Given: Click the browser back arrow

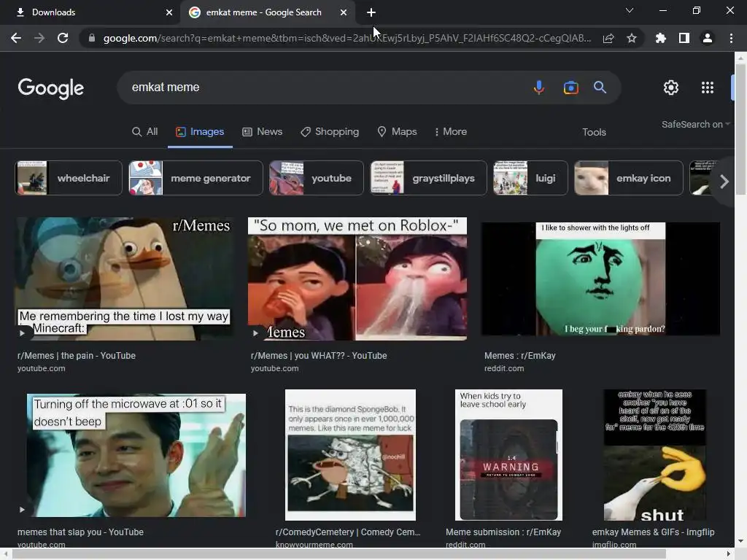Looking at the screenshot, I should (16, 38).
